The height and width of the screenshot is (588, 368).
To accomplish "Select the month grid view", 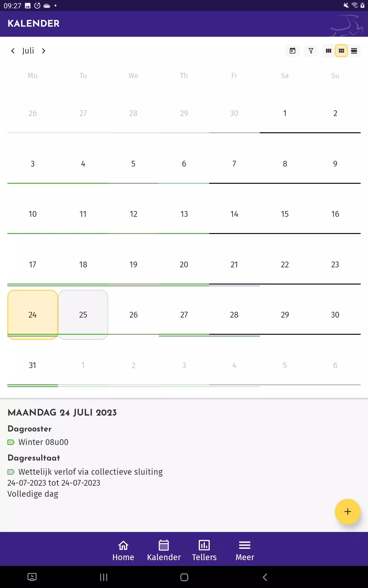I will click(x=341, y=51).
